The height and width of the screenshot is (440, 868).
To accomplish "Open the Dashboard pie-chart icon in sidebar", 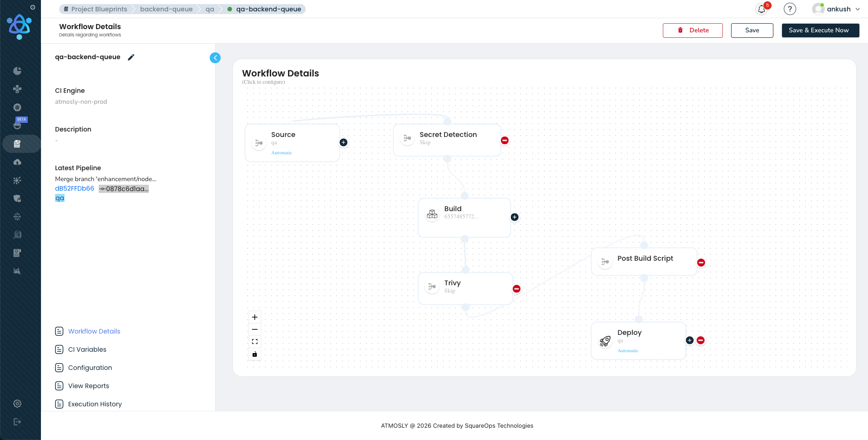I will tap(17, 71).
